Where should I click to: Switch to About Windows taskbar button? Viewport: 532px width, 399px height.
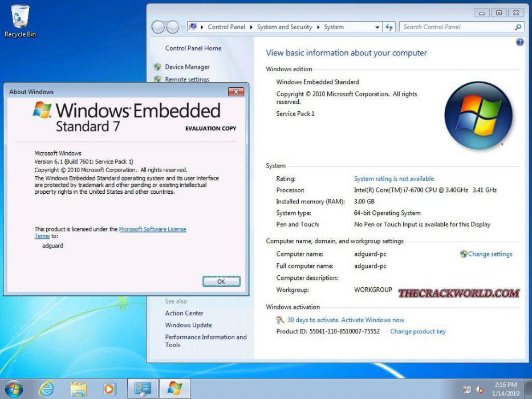(x=174, y=389)
